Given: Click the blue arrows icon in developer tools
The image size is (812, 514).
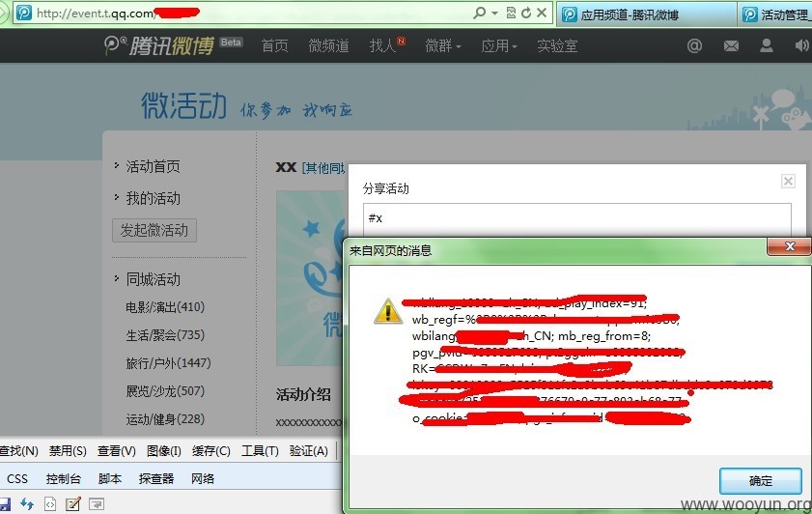Looking at the screenshot, I should [27, 503].
